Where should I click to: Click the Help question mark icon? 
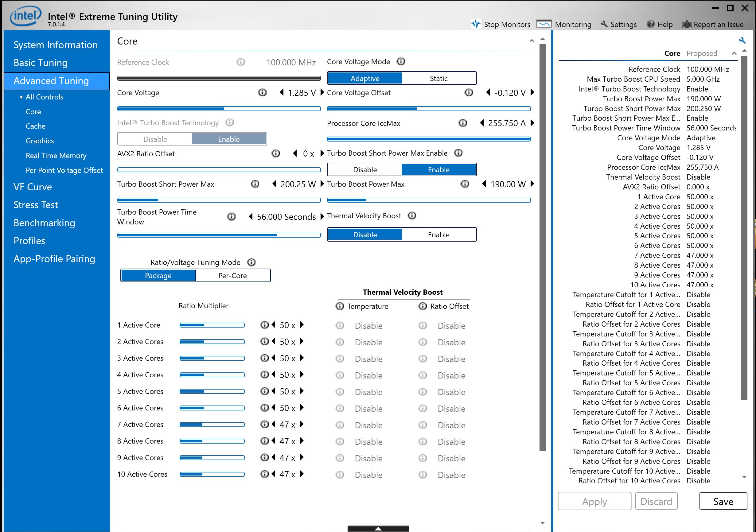point(650,24)
